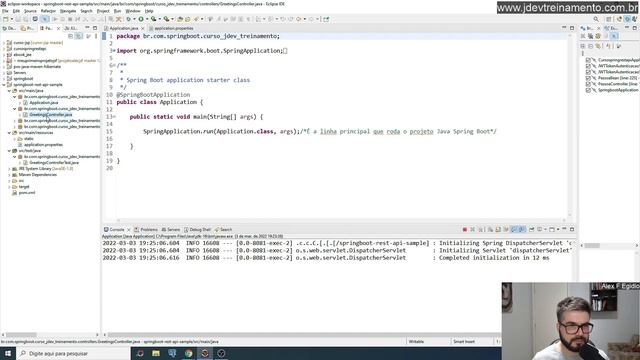Click the Debug bug icon in toolbar
The width and height of the screenshot is (640, 360).
[129, 19]
